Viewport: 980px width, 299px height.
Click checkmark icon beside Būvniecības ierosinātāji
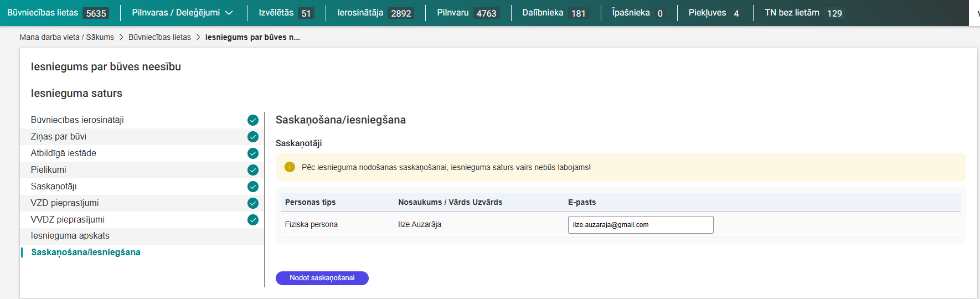[x=253, y=120]
